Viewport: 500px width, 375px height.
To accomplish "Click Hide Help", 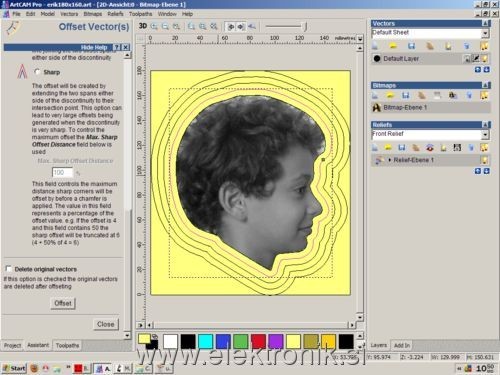I will pos(94,47).
